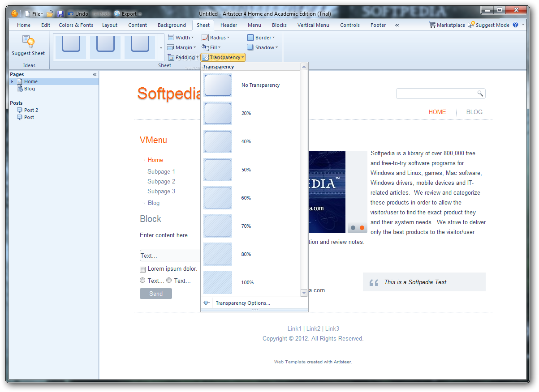This screenshot has height=392, width=539.
Task: Expand the sheet styles gallery arrow
Action: 161,47
